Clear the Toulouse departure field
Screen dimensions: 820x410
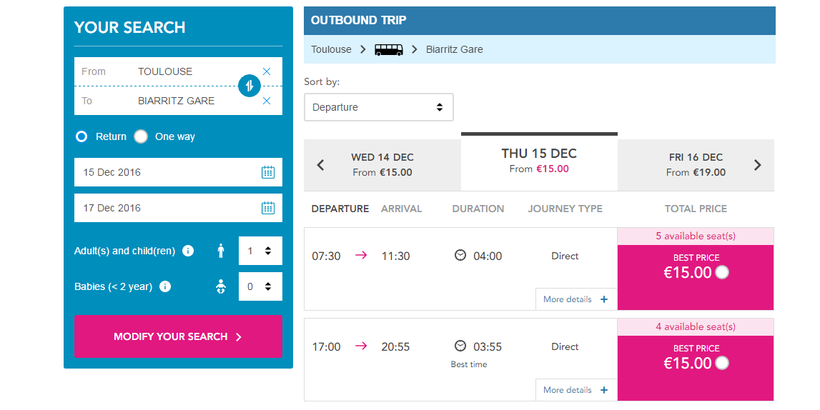[x=266, y=71]
